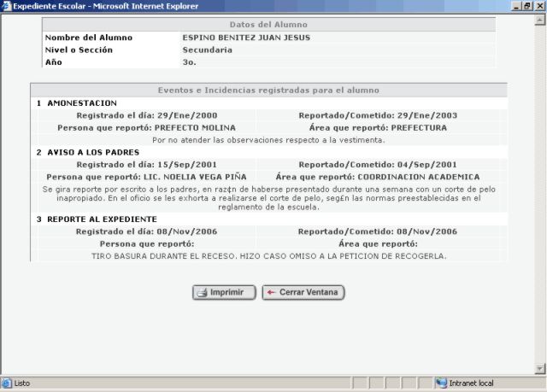Click the scrollbar down arrow
Viewport: 547px width, 392px height.
click(539, 369)
